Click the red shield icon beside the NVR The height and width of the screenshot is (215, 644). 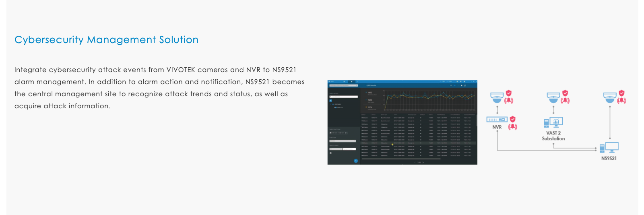(512, 119)
